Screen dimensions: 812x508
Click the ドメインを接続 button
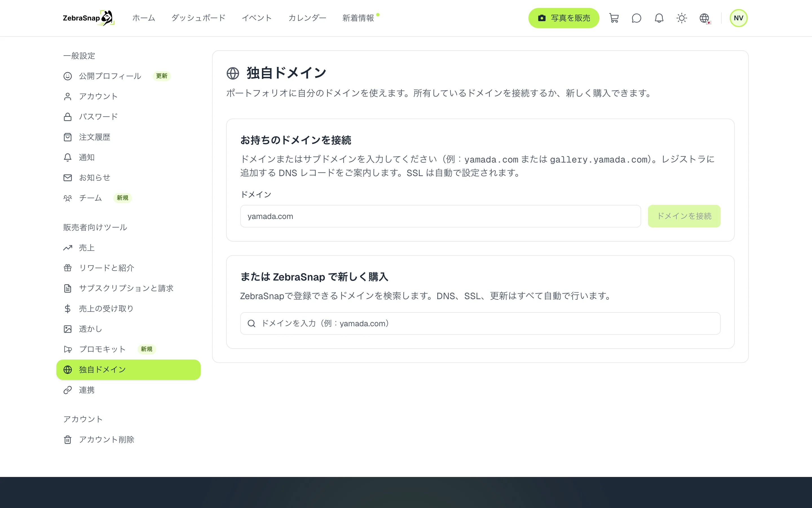684,216
